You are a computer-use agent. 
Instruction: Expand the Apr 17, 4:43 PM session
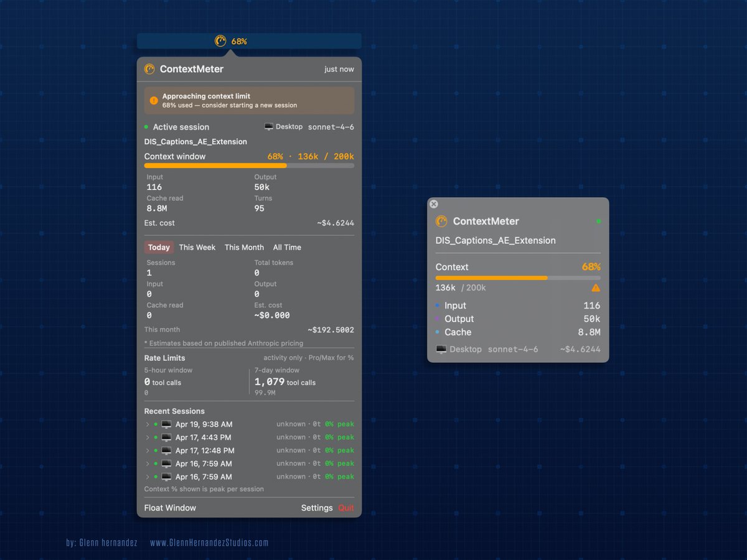148,437
